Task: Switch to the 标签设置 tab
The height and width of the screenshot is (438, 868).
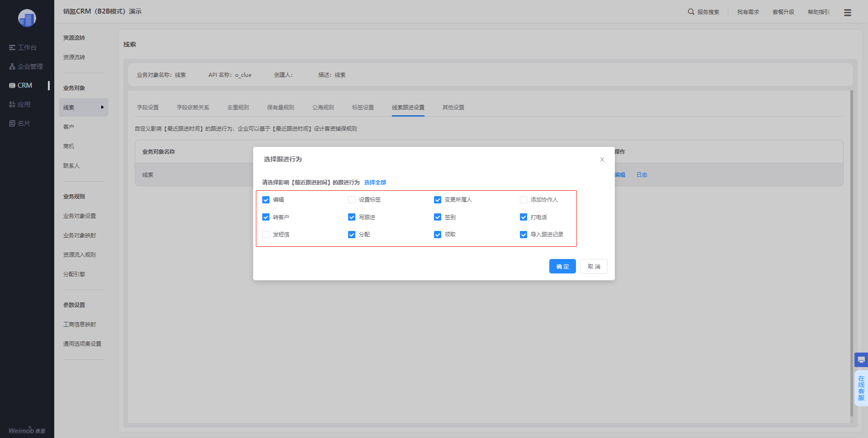Action: coord(363,108)
